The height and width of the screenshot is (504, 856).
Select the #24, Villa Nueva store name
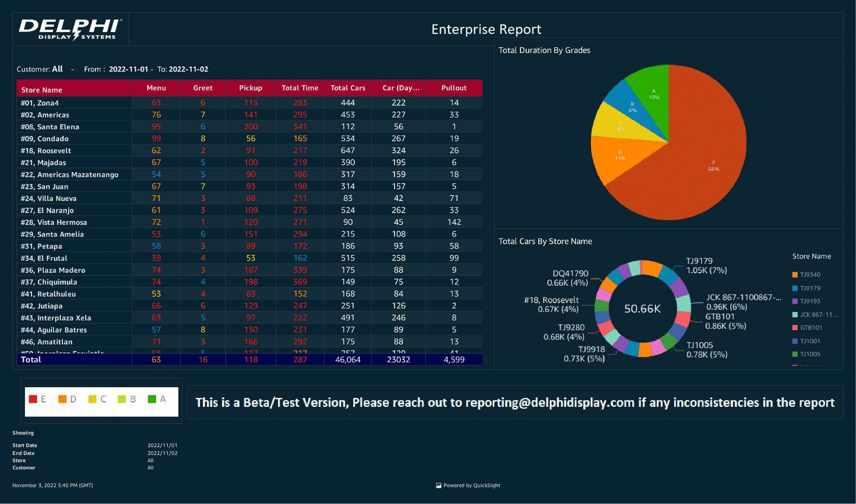click(49, 198)
